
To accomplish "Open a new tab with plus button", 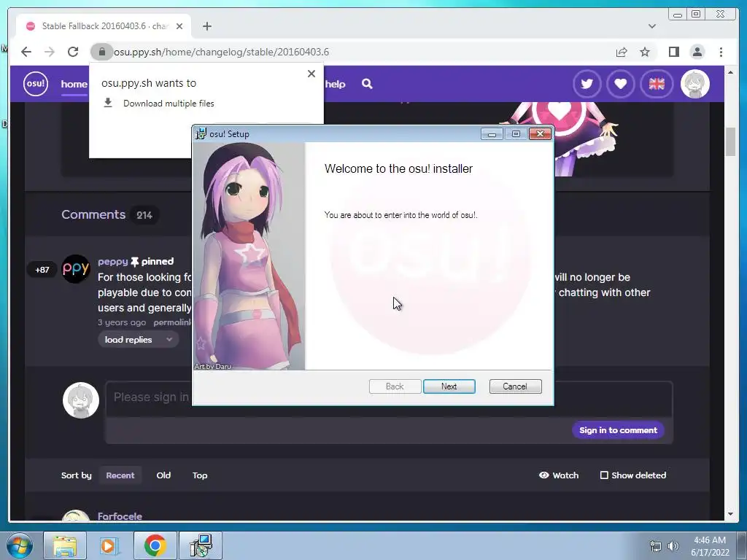I will pyautogui.click(x=206, y=26).
